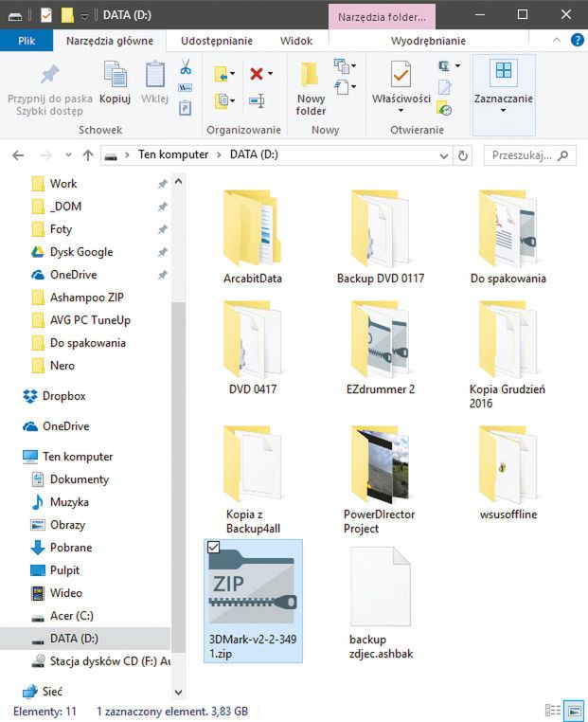Open Dysk Google in quick access
Viewport: 588px width, 722px height.
(x=81, y=252)
